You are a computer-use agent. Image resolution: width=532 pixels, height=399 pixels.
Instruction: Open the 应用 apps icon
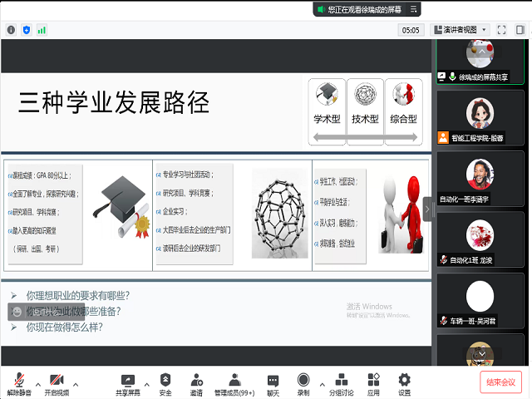(373, 382)
